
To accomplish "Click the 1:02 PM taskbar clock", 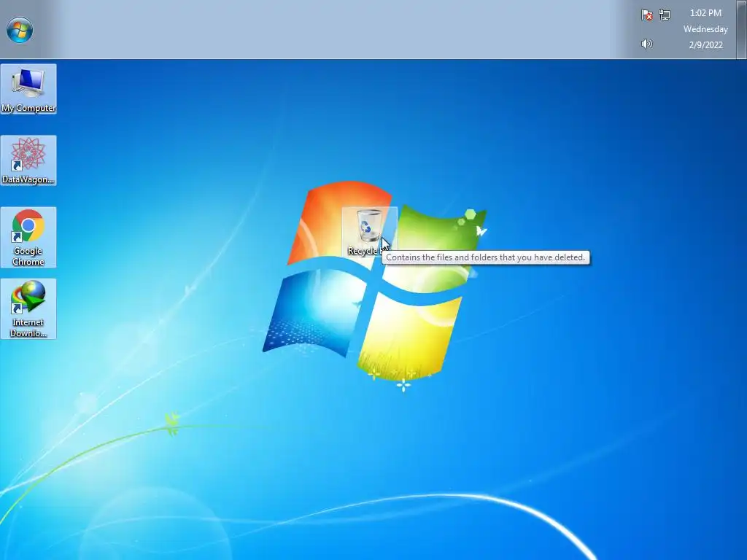I will 705,13.
